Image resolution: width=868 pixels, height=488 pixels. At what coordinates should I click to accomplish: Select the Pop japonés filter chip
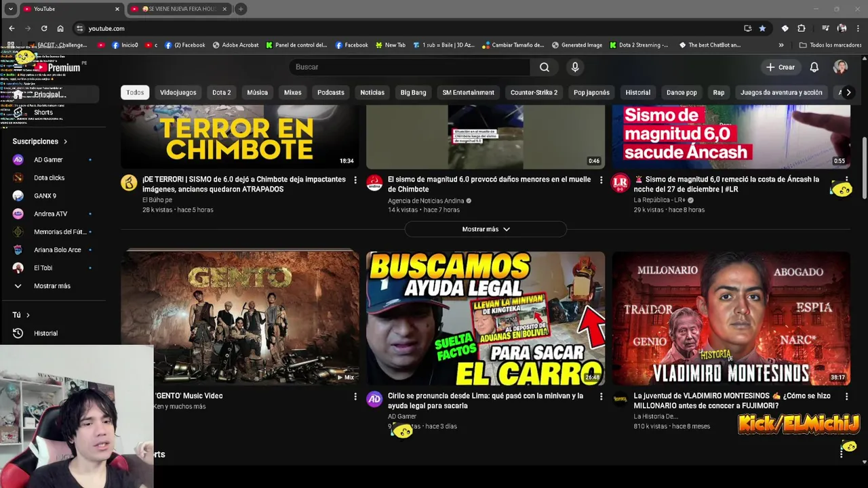(591, 92)
